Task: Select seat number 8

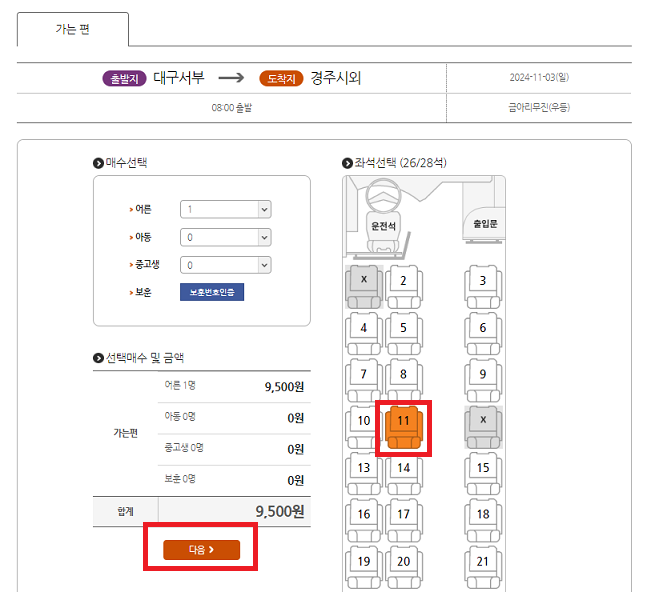Action: click(x=404, y=380)
